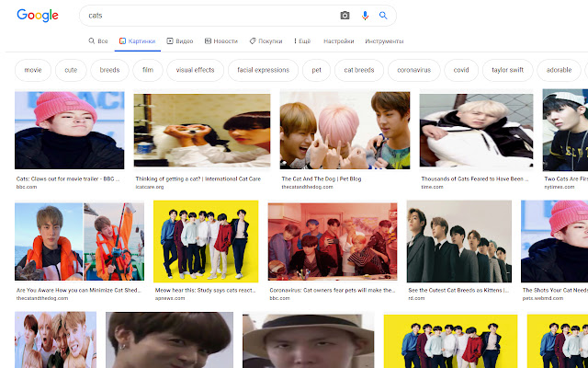Viewport: 588px width, 368px height.
Task: Choose the 'adorable' chip
Action: (559, 70)
